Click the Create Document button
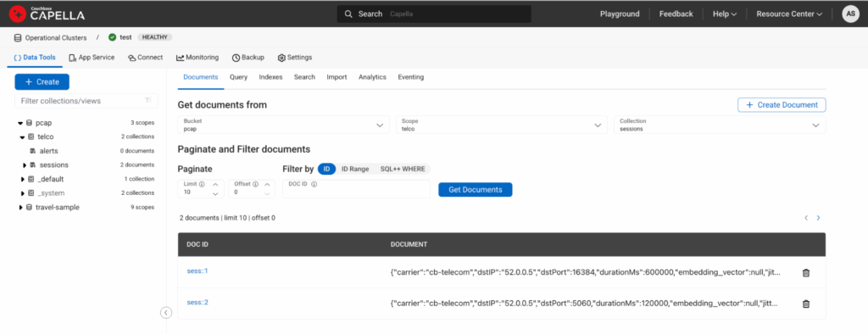 pos(782,104)
